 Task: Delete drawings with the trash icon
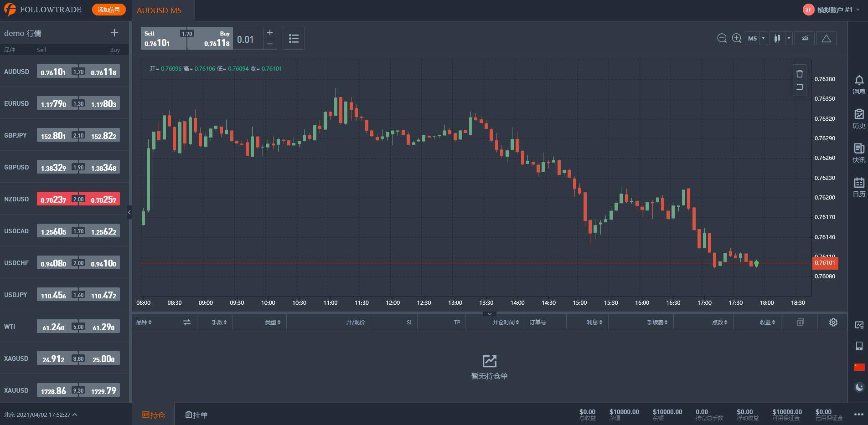tap(800, 74)
